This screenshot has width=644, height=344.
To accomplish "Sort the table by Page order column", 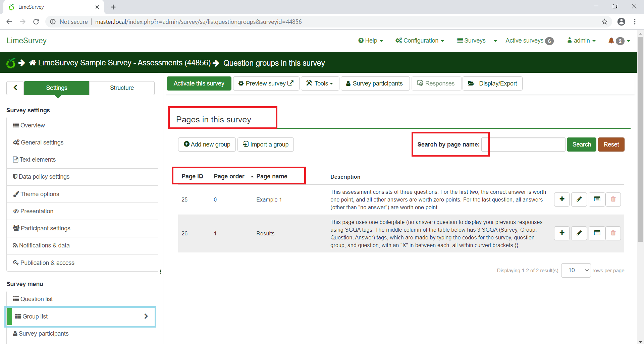I will (229, 176).
